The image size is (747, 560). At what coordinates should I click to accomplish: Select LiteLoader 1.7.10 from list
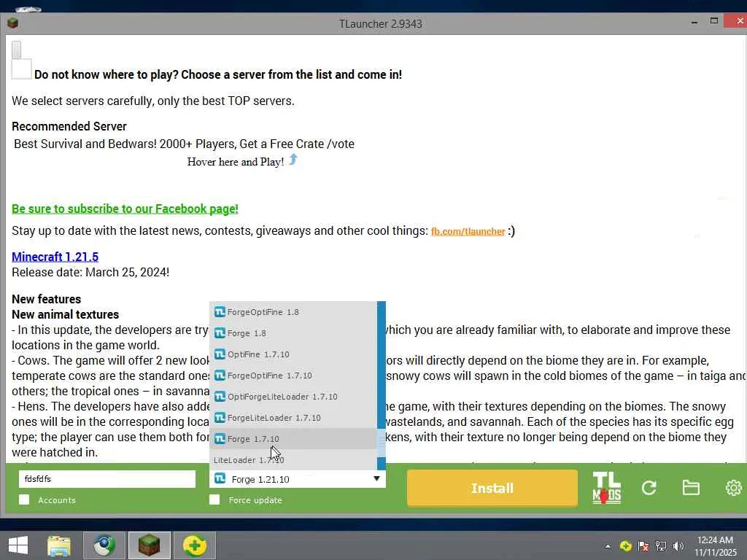(293, 459)
